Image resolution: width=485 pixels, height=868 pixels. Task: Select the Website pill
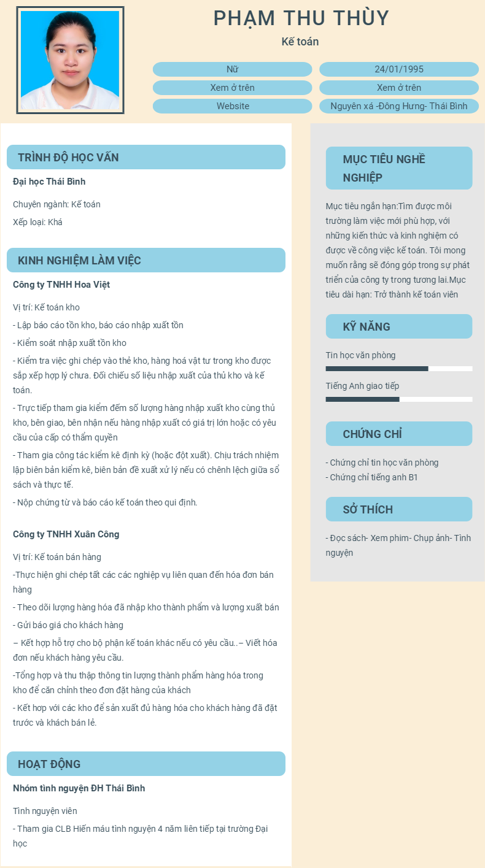[x=233, y=106]
